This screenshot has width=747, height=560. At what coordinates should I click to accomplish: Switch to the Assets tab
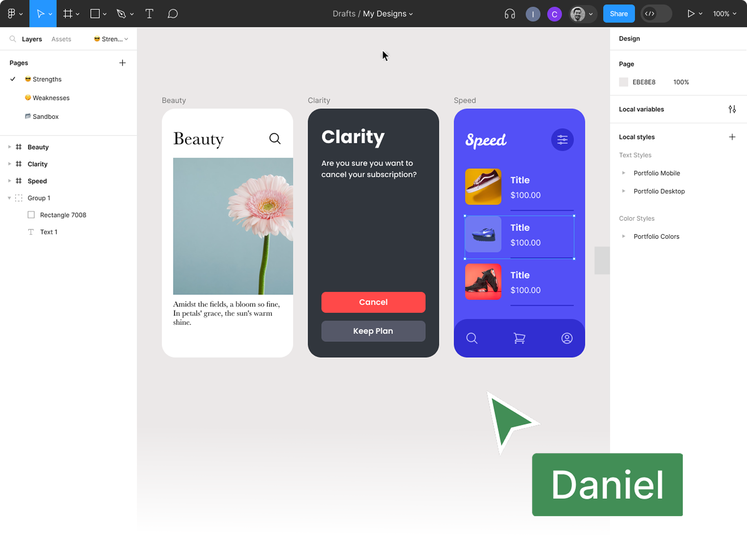tap(61, 39)
